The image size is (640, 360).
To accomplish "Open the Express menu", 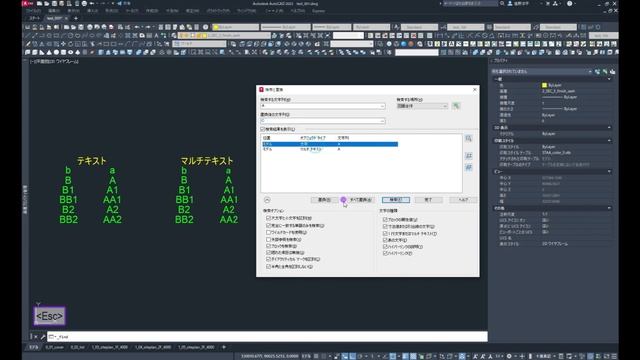I will coord(318,11).
